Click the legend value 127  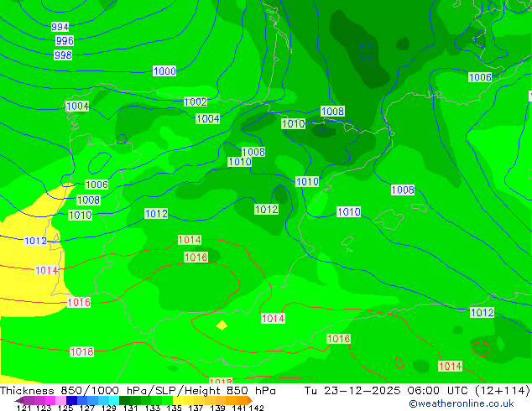(87, 408)
